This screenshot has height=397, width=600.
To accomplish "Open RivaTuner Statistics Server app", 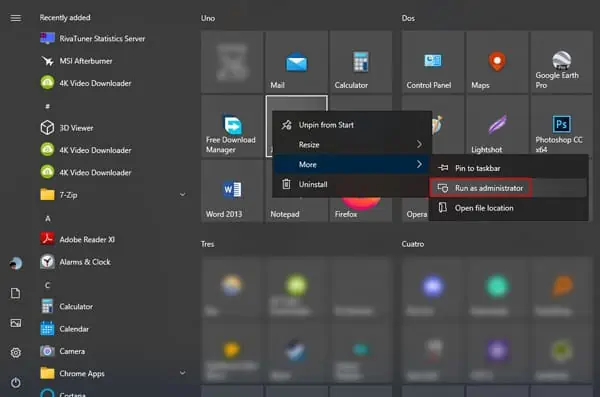I will pyautogui.click(x=93, y=39).
